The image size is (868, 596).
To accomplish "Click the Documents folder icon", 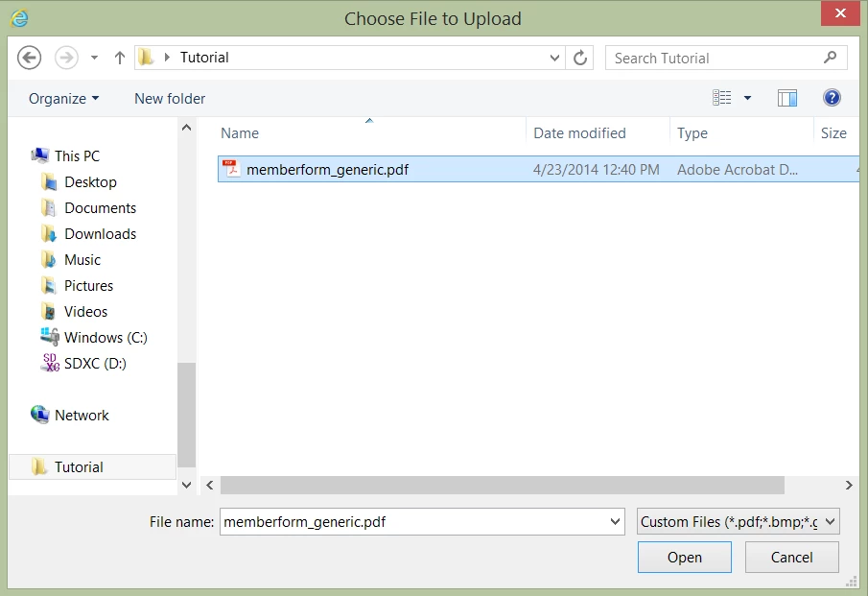I will [x=49, y=207].
